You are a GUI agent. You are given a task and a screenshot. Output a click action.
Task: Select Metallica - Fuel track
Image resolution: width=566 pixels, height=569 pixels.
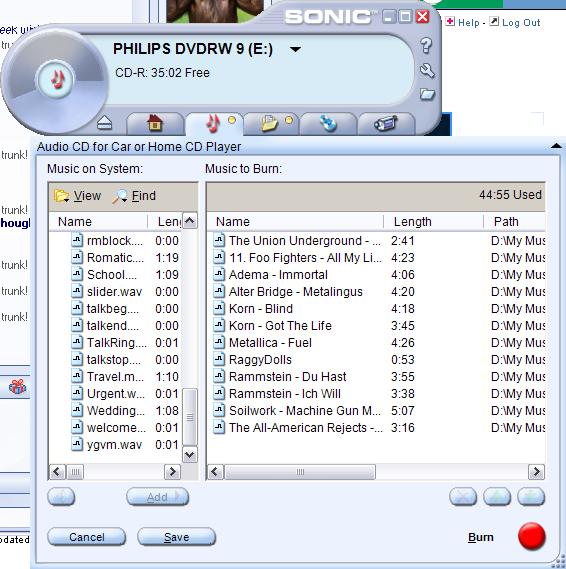click(376, 343)
